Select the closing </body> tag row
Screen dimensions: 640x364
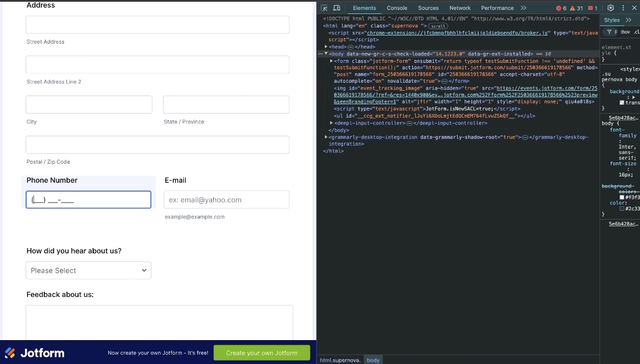[339, 130]
